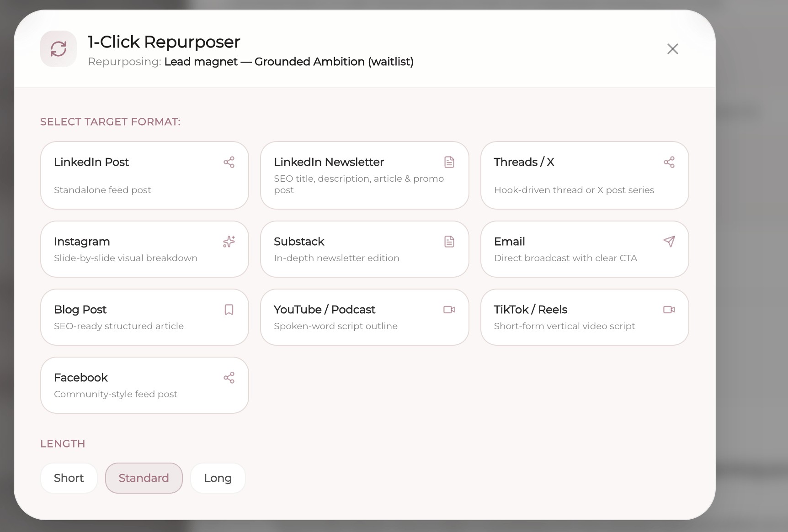Click bookmark icon on Blog Post card
This screenshot has height=532, width=788.
tap(229, 310)
